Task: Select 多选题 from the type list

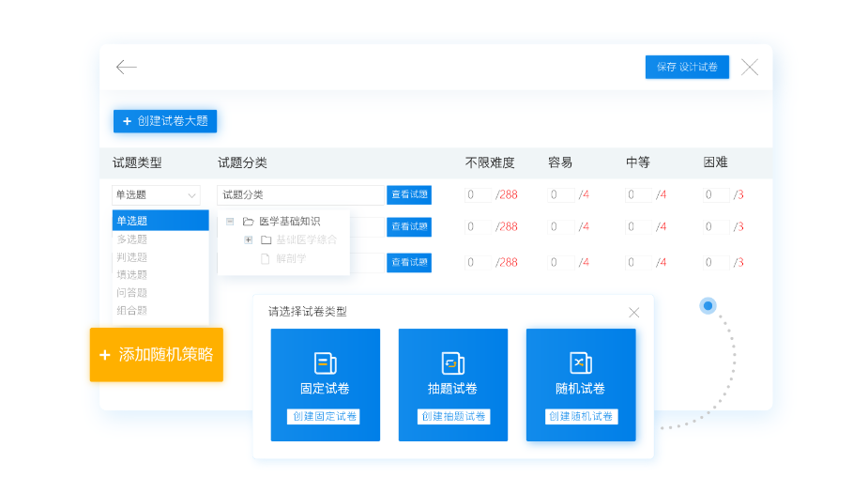Action: [x=132, y=239]
